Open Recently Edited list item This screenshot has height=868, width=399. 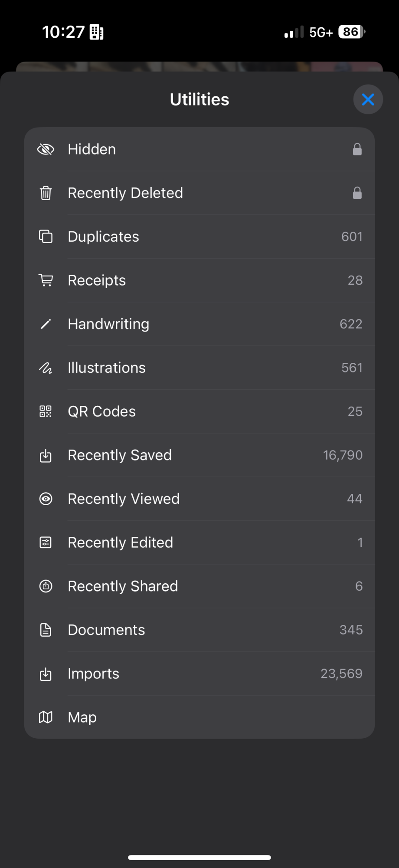point(199,542)
